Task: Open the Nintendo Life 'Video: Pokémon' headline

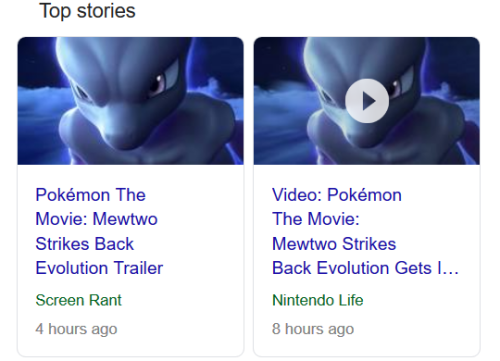Action: pos(365,231)
